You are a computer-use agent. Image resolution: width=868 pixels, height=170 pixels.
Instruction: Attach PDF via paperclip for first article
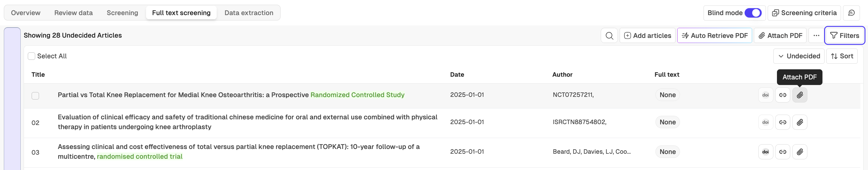click(800, 95)
